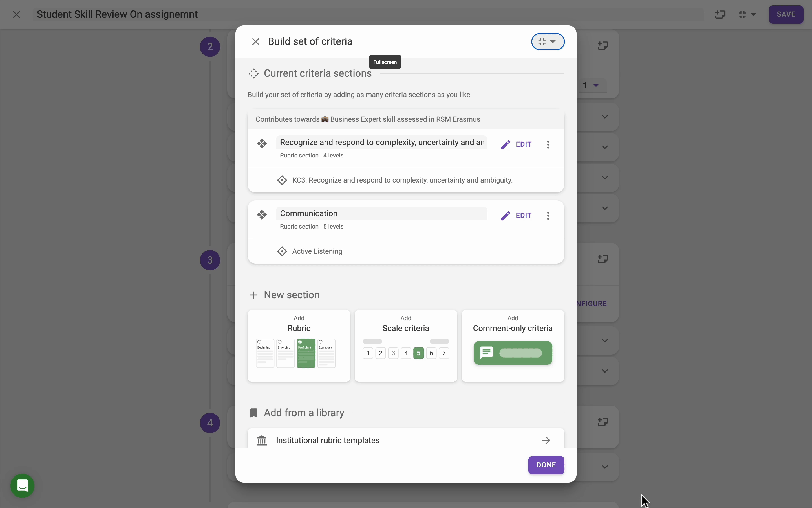The width and height of the screenshot is (812, 508).
Task: Edit the Recognize and respond rubric section
Action: tap(516, 144)
